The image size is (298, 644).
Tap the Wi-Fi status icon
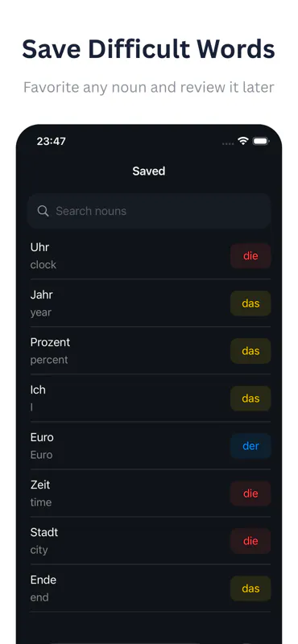pyautogui.click(x=243, y=142)
